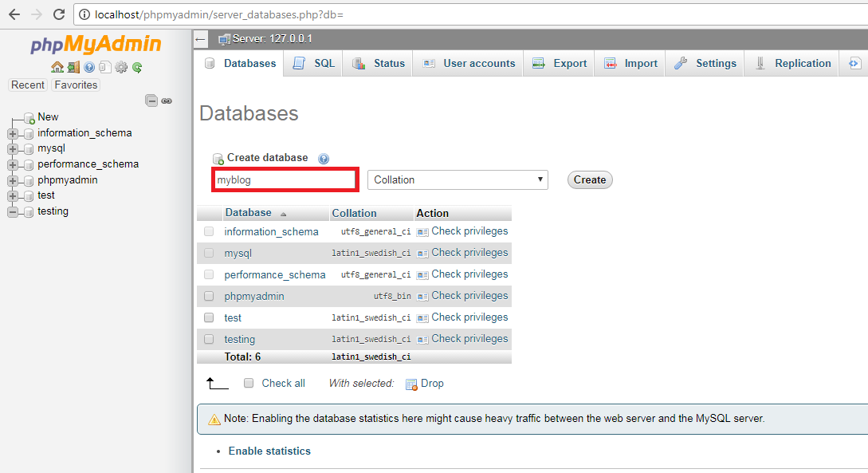Click privileges icon in testing row
Screen dimensions: 868x473
[x=422, y=340]
